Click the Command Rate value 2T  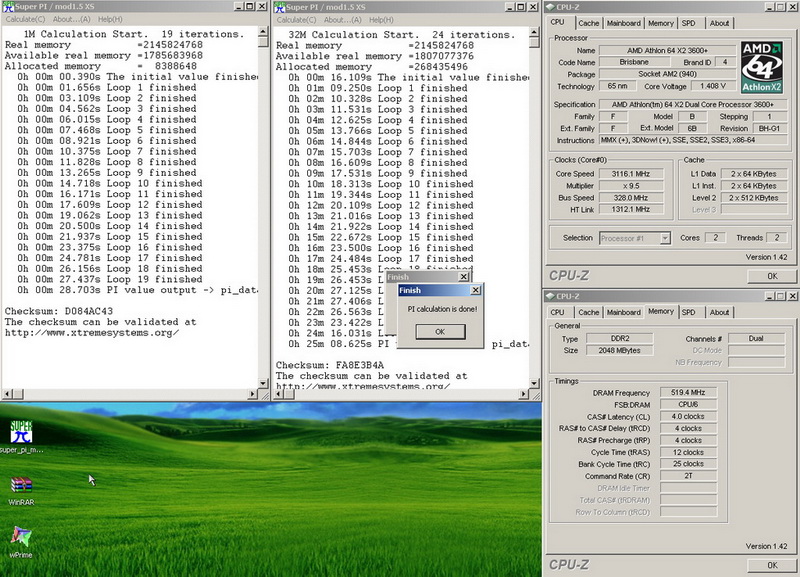688,475
